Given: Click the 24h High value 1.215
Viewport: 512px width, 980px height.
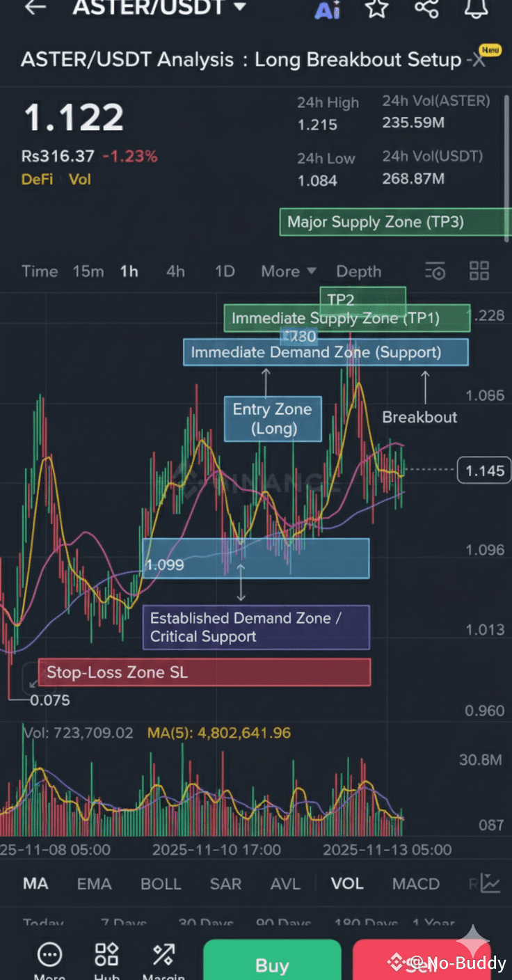Looking at the screenshot, I should [317, 125].
